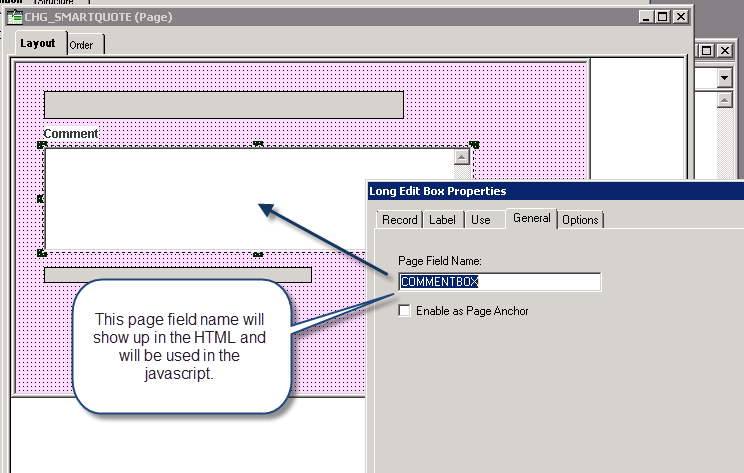Open dropdown arrow in background window

point(724,78)
